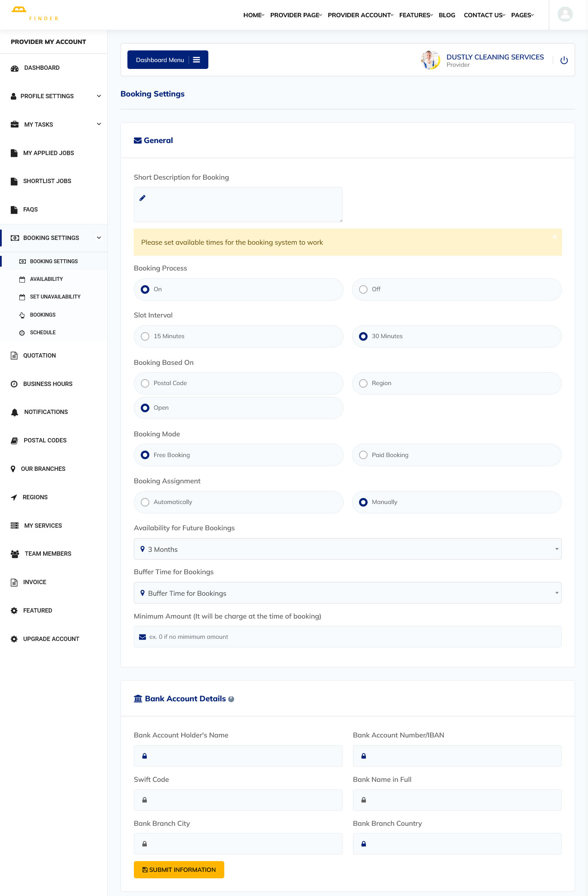
Task: Click the Regions arrow icon
Action: coord(14,498)
